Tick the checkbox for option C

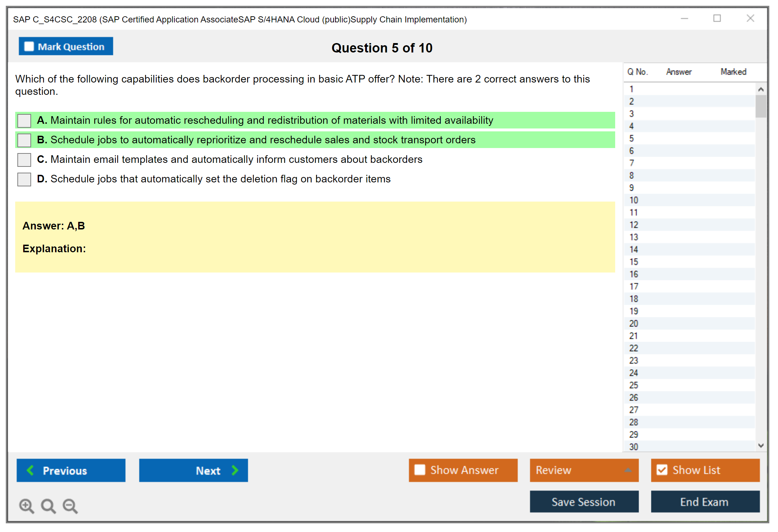24,160
